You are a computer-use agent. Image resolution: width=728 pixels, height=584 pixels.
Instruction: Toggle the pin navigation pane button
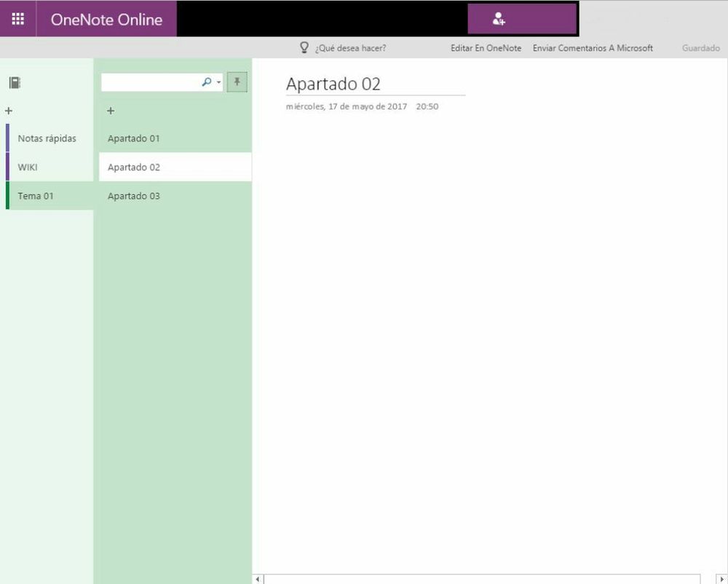pos(237,82)
